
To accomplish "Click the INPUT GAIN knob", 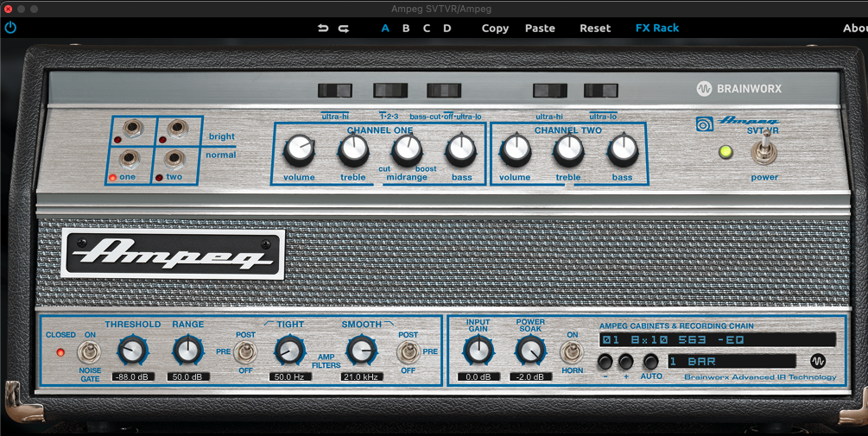I will click(x=478, y=351).
